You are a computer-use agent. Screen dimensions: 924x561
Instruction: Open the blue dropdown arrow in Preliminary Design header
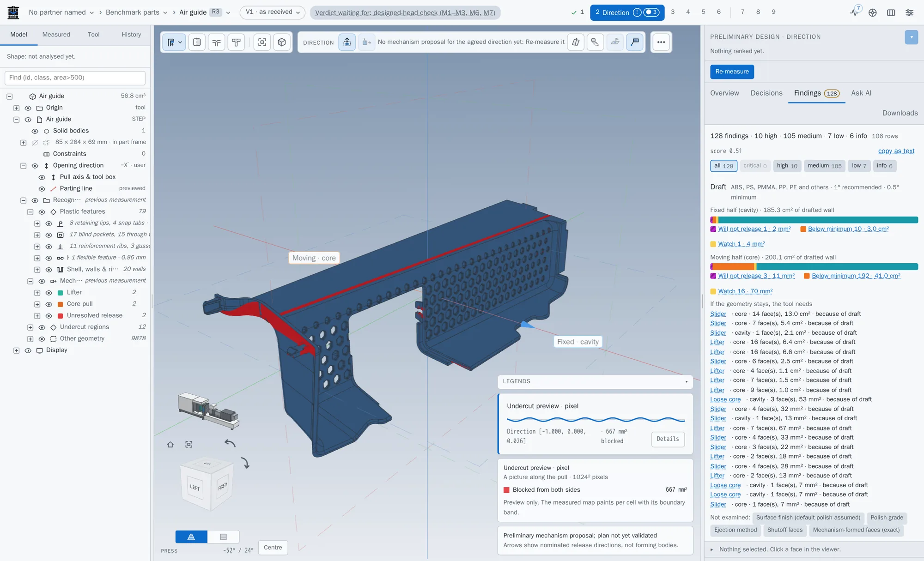pyautogui.click(x=911, y=37)
